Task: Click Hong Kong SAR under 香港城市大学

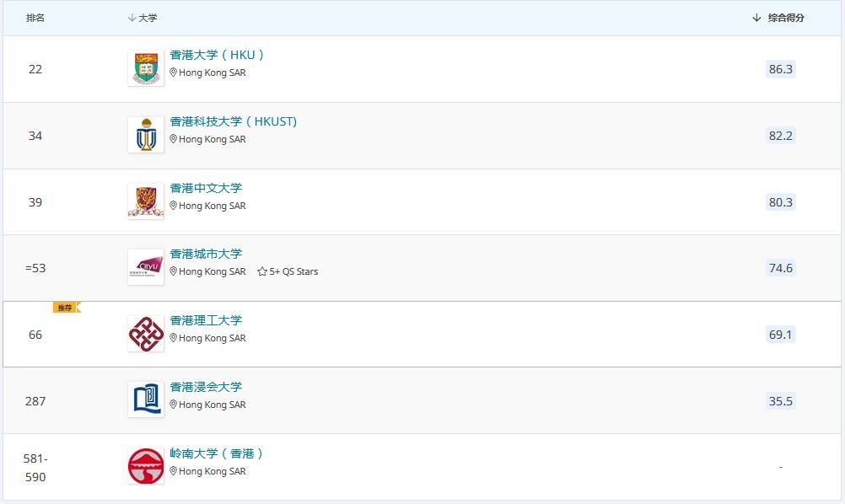Action: tap(213, 271)
